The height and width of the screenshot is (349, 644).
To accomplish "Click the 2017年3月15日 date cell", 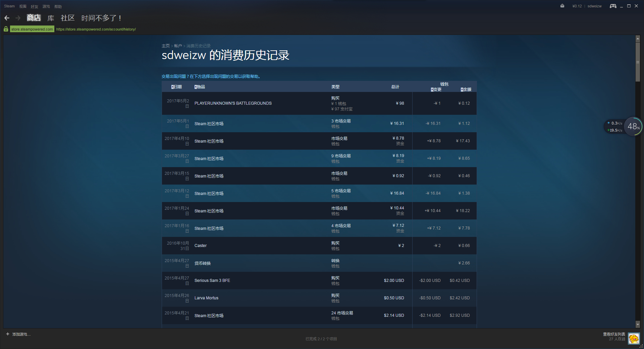I will coord(177,176).
